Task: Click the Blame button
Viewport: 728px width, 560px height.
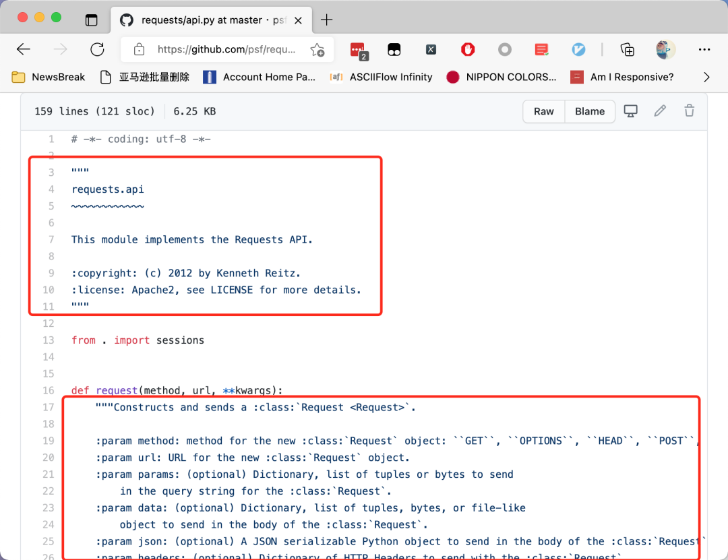Action: (x=590, y=111)
